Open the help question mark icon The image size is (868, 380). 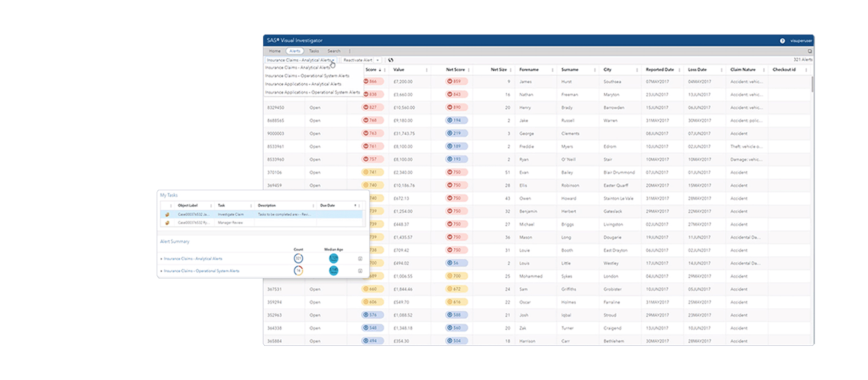click(x=782, y=41)
